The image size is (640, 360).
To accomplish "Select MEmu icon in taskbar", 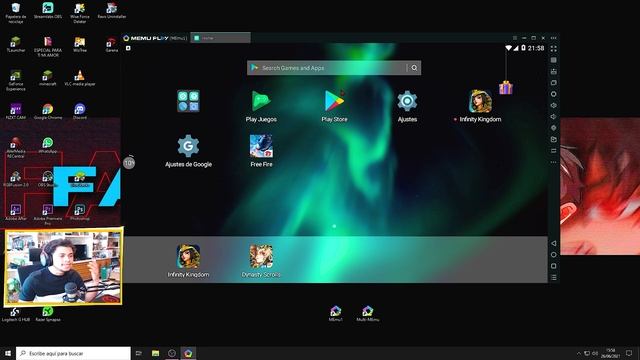I will click(x=188, y=353).
